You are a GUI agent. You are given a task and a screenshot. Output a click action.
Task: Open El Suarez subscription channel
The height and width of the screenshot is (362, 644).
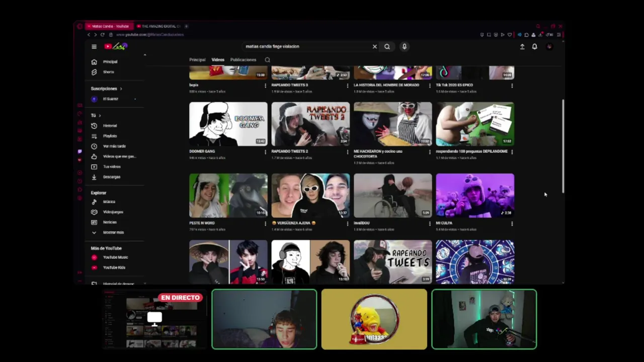pos(111,99)
